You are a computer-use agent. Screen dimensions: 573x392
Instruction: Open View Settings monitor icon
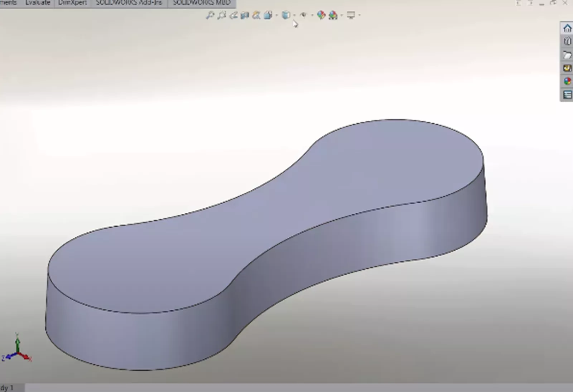[x=351, y=15]
